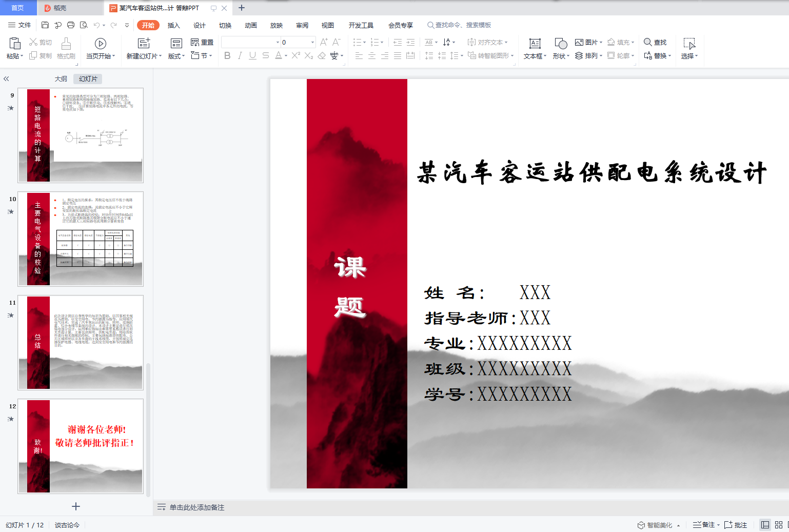Apply superscript X² formatting
Viewport: 789px width, 532px height.
(296, 55)
